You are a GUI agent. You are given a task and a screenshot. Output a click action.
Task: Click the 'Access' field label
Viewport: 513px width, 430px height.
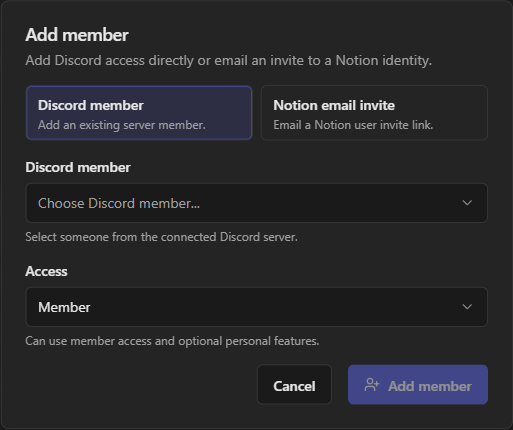tap(46, 271)
